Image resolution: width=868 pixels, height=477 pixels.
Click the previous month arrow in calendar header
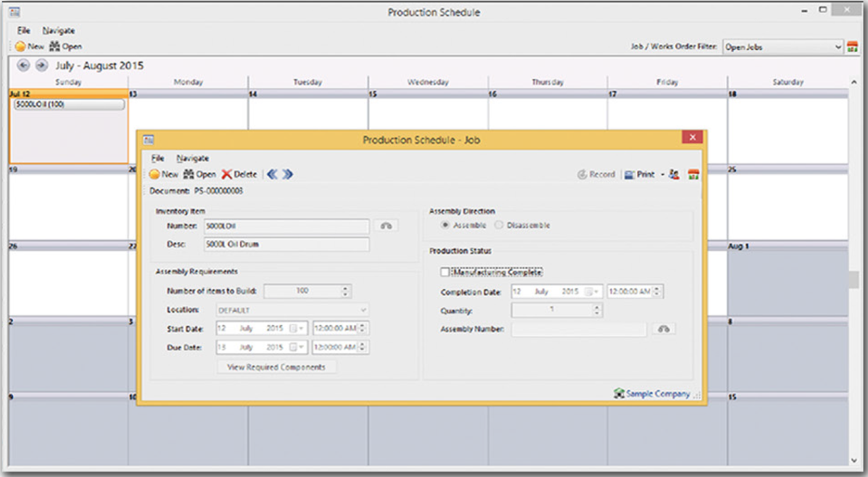pyautogui.click(x=23, y=65)
